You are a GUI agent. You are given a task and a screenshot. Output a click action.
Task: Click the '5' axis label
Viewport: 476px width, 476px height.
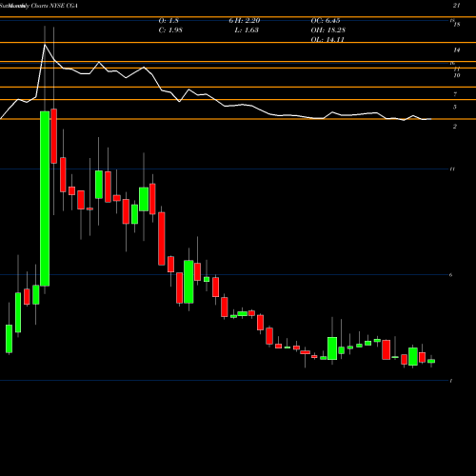click(x=455, y=108)
